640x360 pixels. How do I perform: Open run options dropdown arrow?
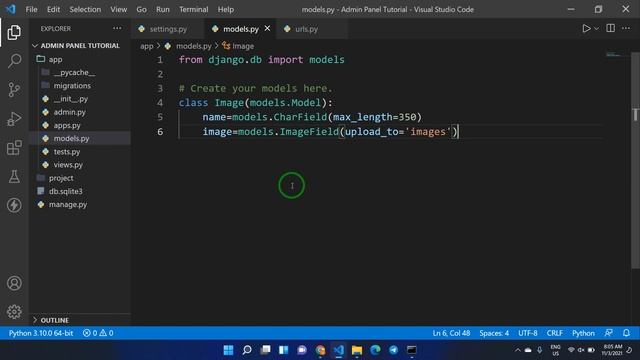click(x=596, y=29)
